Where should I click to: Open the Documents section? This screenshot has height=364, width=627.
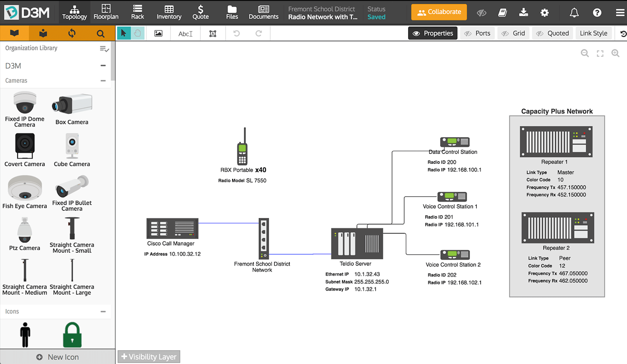click(x=263, y=13)
